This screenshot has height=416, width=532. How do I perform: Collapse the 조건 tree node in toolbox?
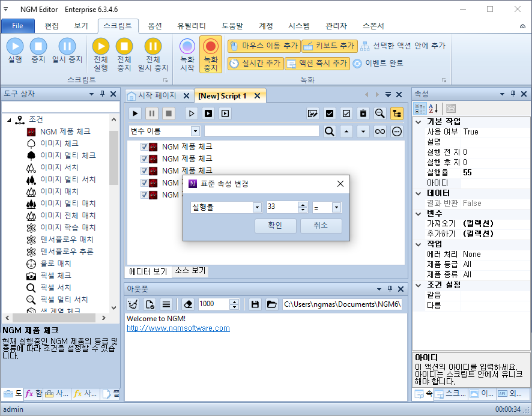pyautogui.click(x=9, y=120)
